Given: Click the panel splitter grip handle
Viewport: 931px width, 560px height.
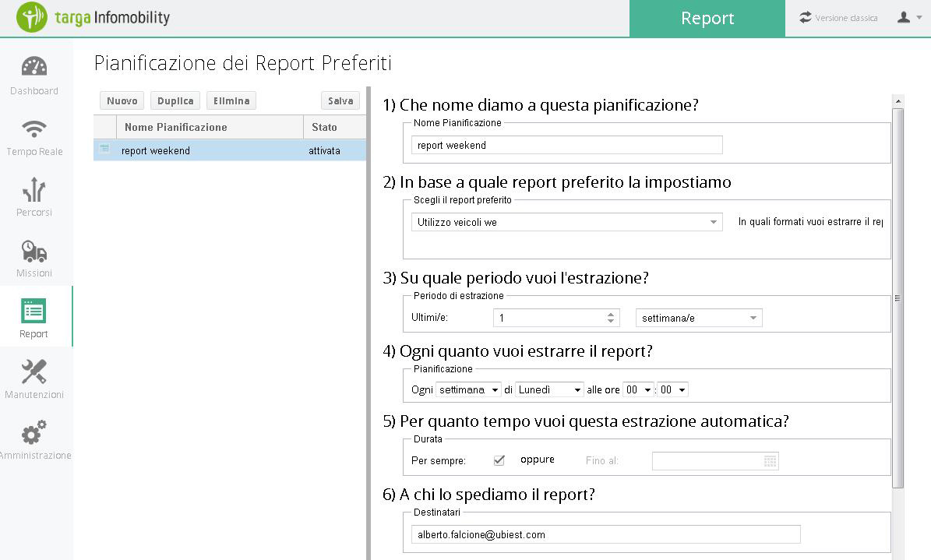Looking at the screenshot, I should click(369, 323).
